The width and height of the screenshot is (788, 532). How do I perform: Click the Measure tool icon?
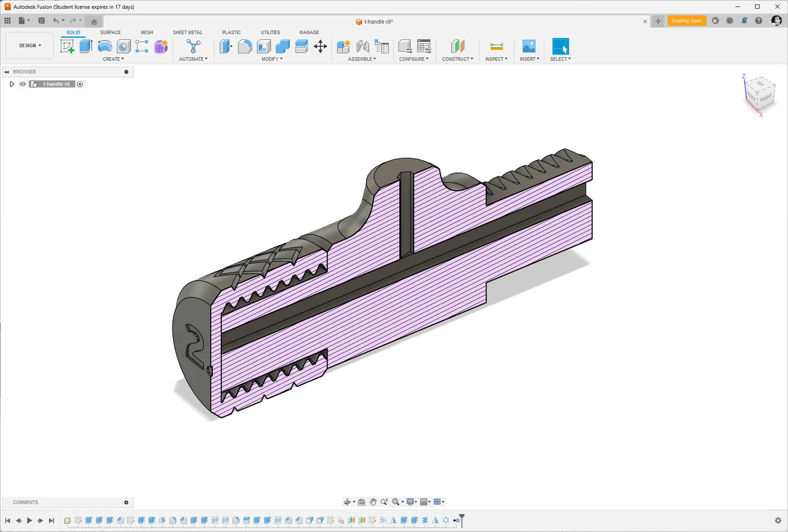click(x=496, y=46)
